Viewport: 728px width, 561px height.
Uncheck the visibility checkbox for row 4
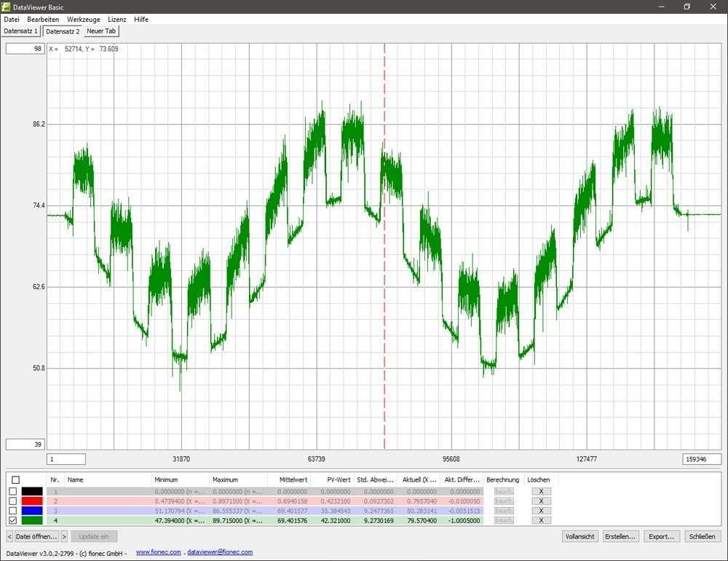tap(15, 520)
